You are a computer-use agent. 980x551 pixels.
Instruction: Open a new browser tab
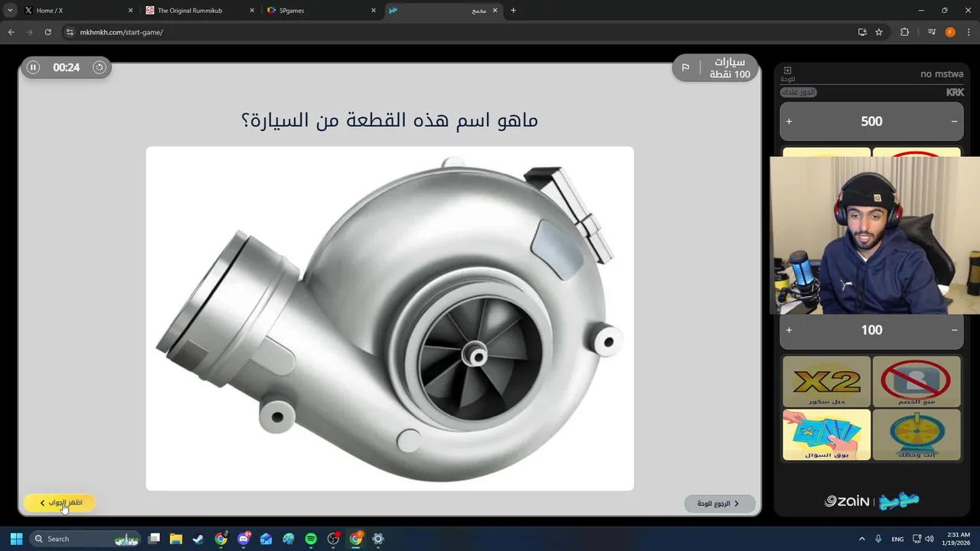coord(513,11)
